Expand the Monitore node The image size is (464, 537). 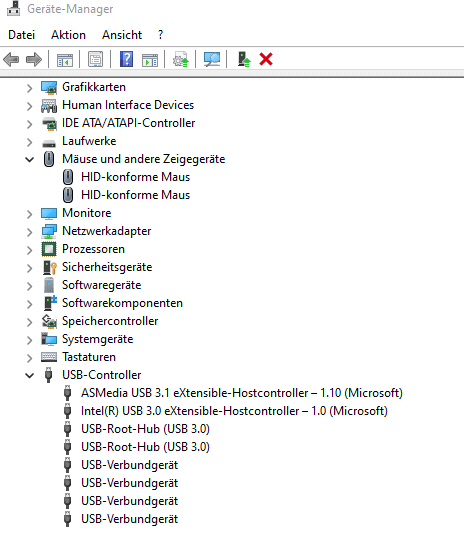29,214
